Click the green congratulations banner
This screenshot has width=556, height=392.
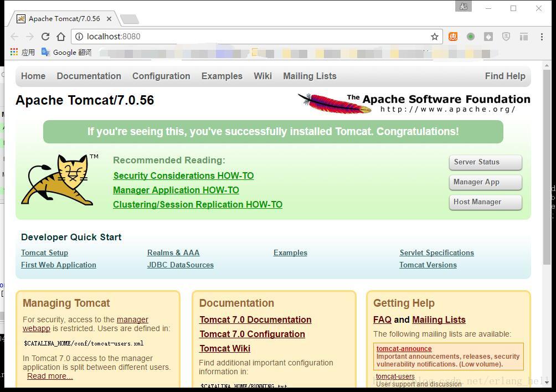coord(273,132)
